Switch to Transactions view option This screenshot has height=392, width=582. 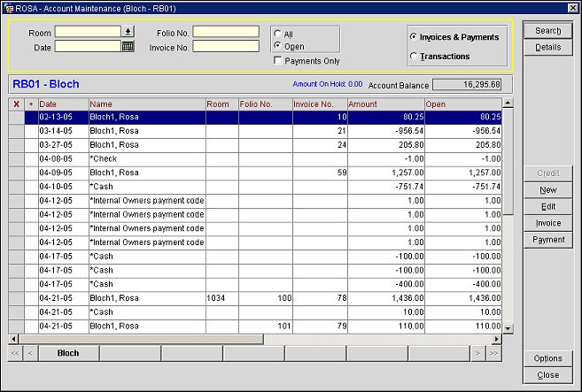[415, 57]
